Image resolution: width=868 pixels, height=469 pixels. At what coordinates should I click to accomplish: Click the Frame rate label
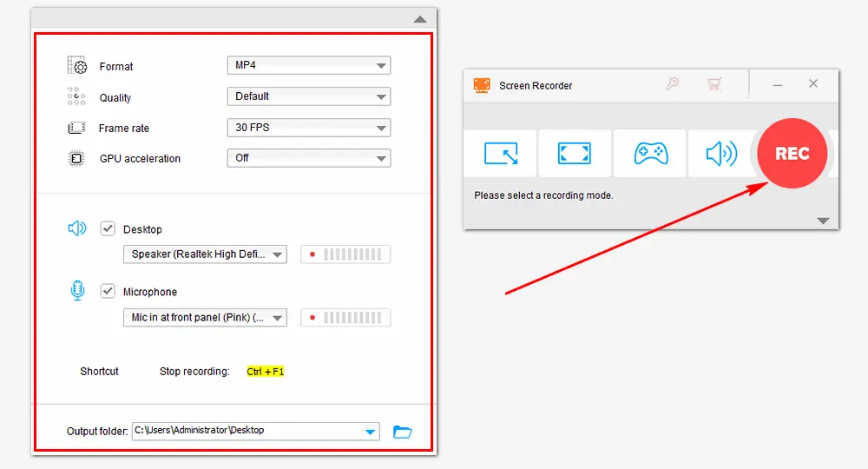(124, 129)
